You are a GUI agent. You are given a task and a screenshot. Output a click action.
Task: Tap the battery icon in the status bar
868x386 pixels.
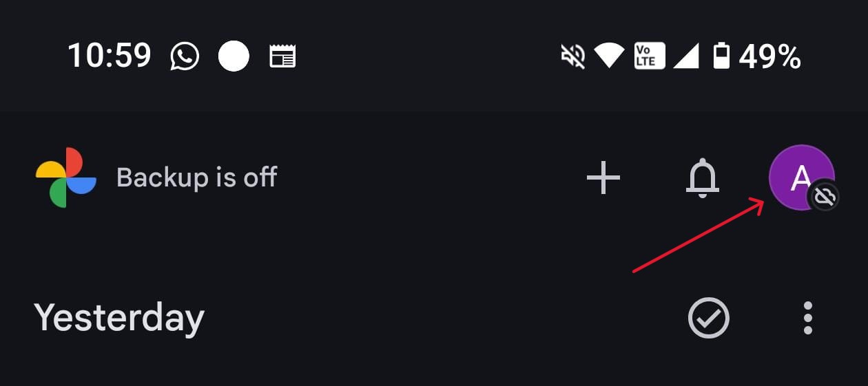tap(721, 56)
